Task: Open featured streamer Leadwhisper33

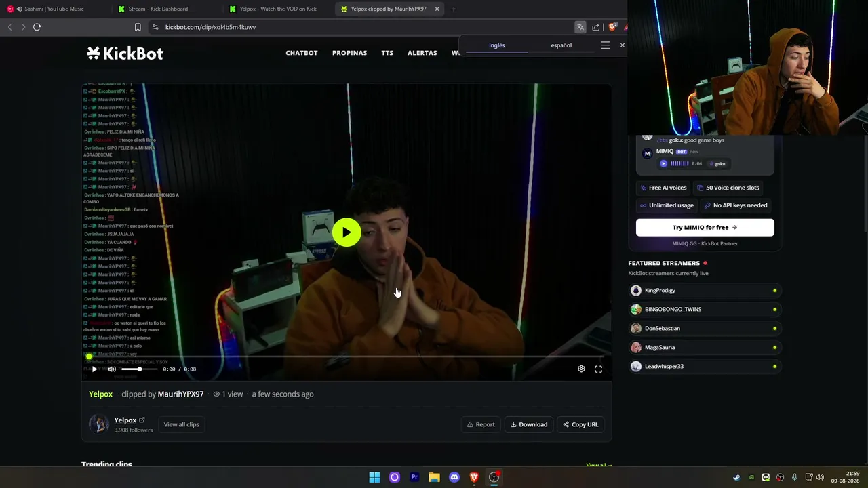Action: pyautogui.click(x=705, y=366)
